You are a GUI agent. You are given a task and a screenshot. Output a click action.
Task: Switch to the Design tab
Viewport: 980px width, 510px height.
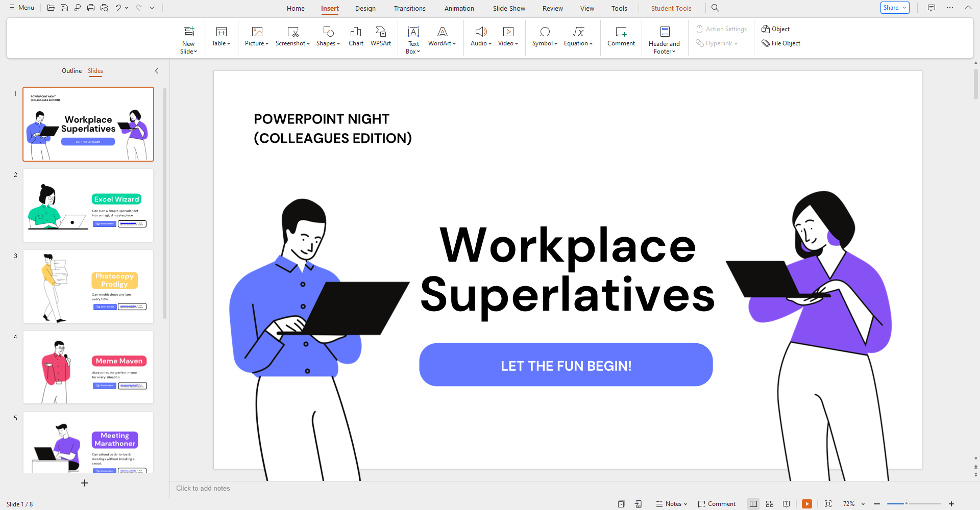(365, 8)
